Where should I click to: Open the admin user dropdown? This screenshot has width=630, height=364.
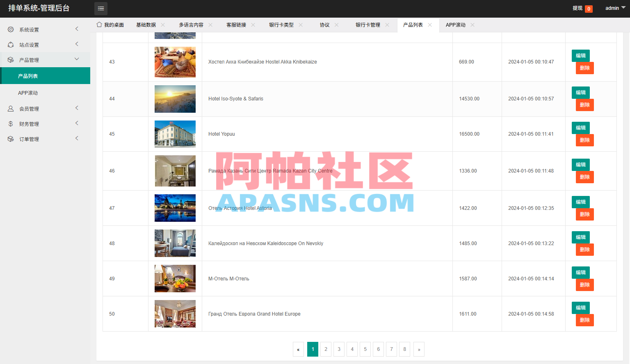615,8
